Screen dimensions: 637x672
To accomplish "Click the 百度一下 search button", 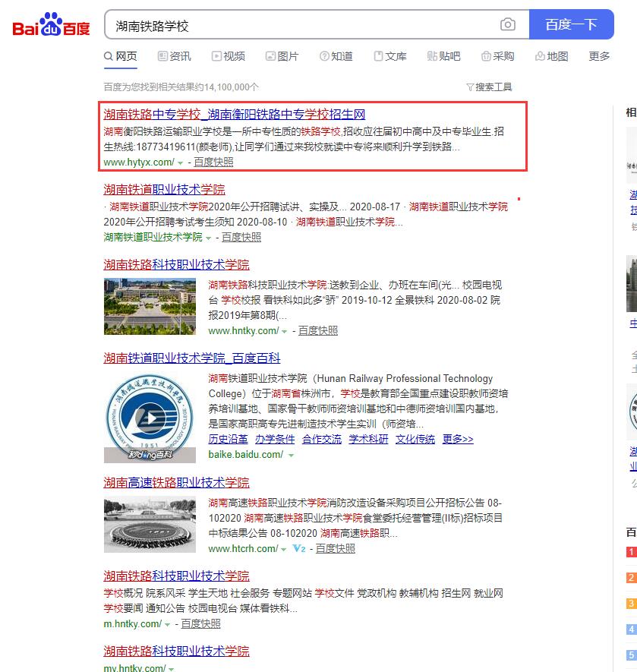I will pos(571,24).
